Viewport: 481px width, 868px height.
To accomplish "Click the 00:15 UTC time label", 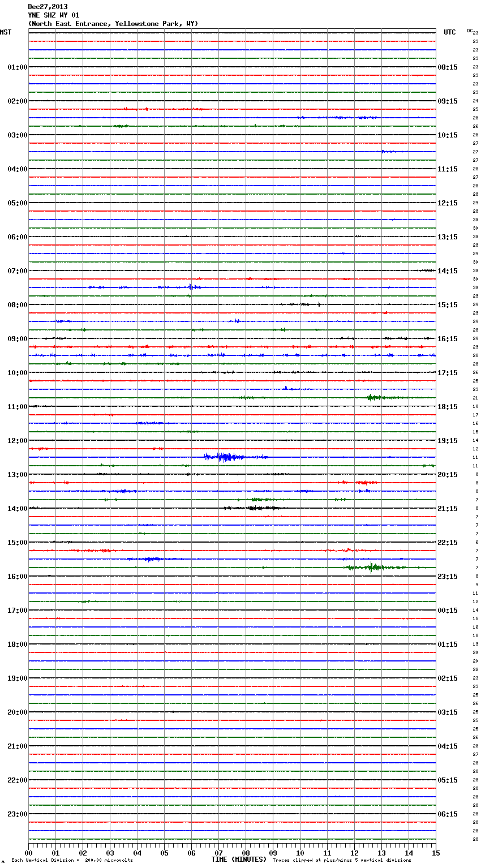I will pyautogui.click(x=448, y=611).
